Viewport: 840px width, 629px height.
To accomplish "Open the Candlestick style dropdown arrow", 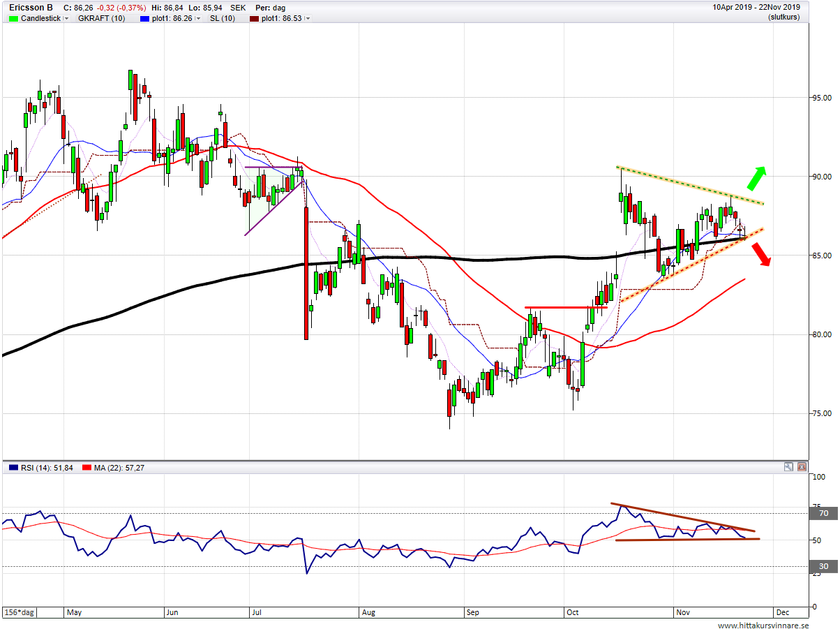I will [66, 19].
